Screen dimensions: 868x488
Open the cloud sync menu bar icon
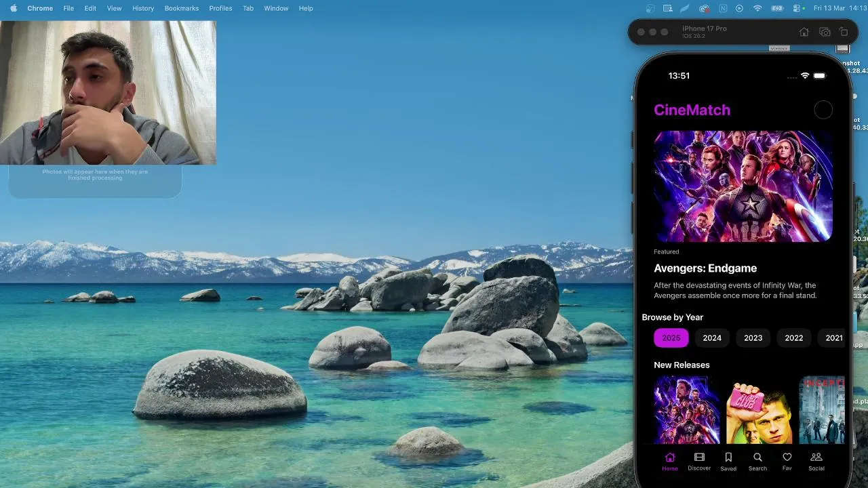pos(705,8)
